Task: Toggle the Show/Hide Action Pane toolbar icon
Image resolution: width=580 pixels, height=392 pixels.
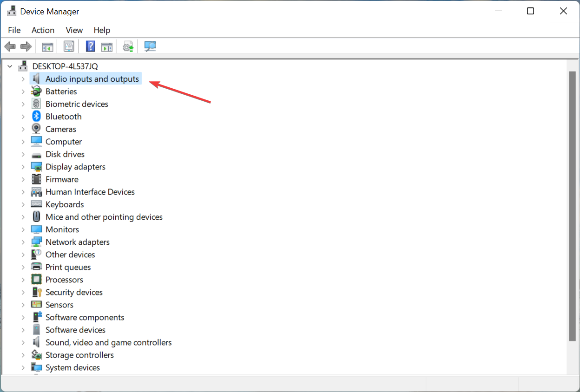Action: coord(107,46)
